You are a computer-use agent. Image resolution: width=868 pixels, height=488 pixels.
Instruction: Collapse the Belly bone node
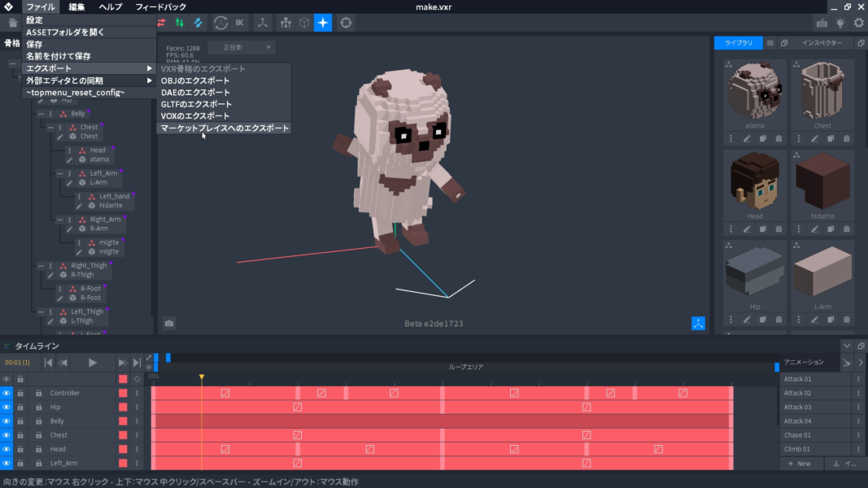(x=41, y=113)
